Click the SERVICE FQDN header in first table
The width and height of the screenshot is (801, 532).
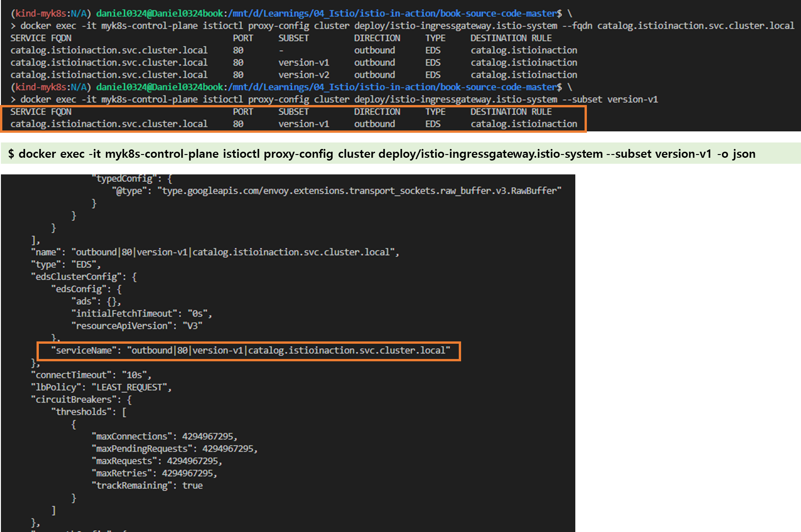point(41,38)
